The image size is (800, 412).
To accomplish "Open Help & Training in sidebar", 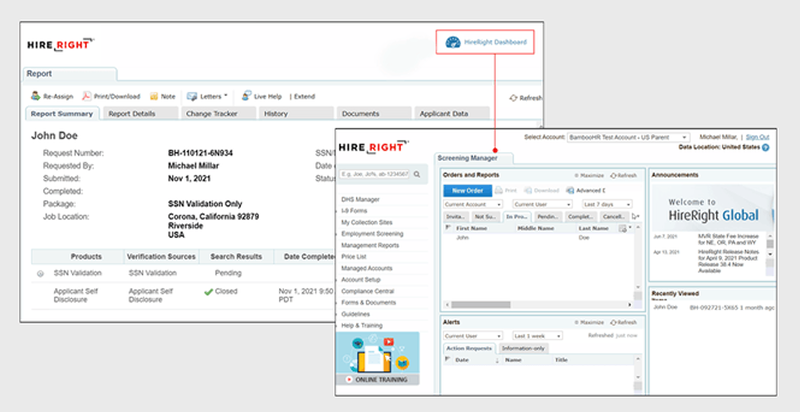I will (x=362, y=325).
